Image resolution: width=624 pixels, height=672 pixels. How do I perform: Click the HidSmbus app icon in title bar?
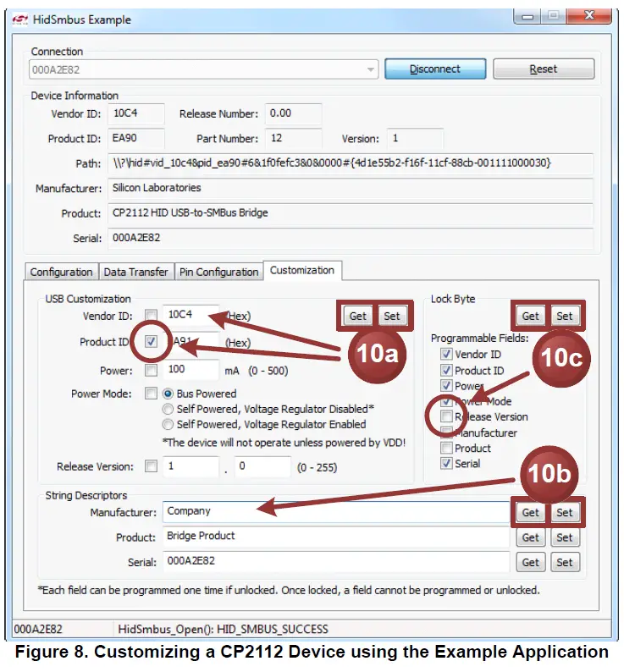point(19,19)
